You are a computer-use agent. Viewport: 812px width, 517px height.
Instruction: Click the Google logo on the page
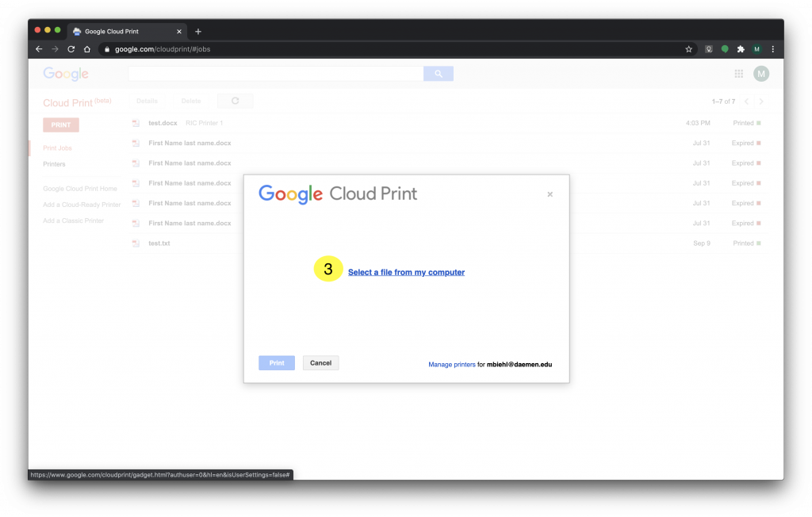[66, 74]
